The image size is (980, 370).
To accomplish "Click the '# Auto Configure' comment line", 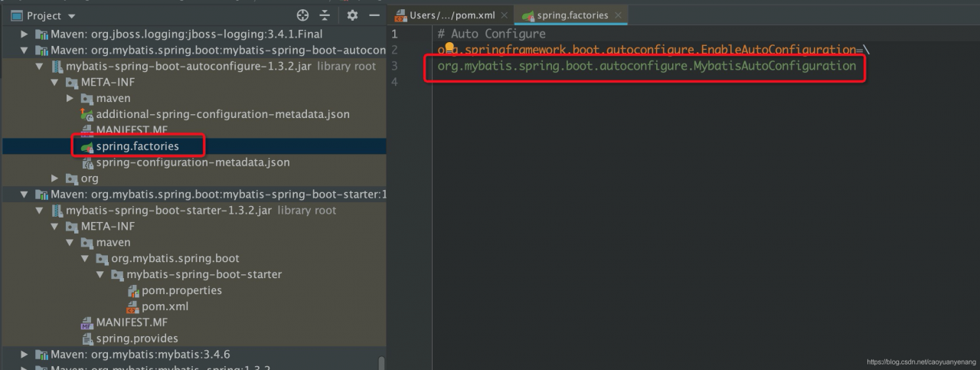I will pyautogui.click(x=492, y=34).
